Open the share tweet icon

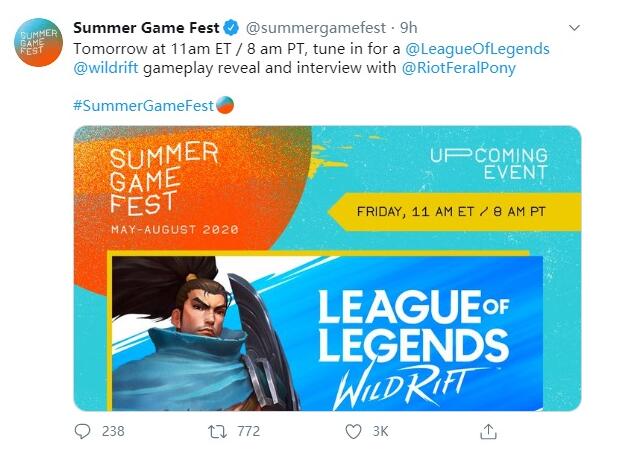pos(488,431)
